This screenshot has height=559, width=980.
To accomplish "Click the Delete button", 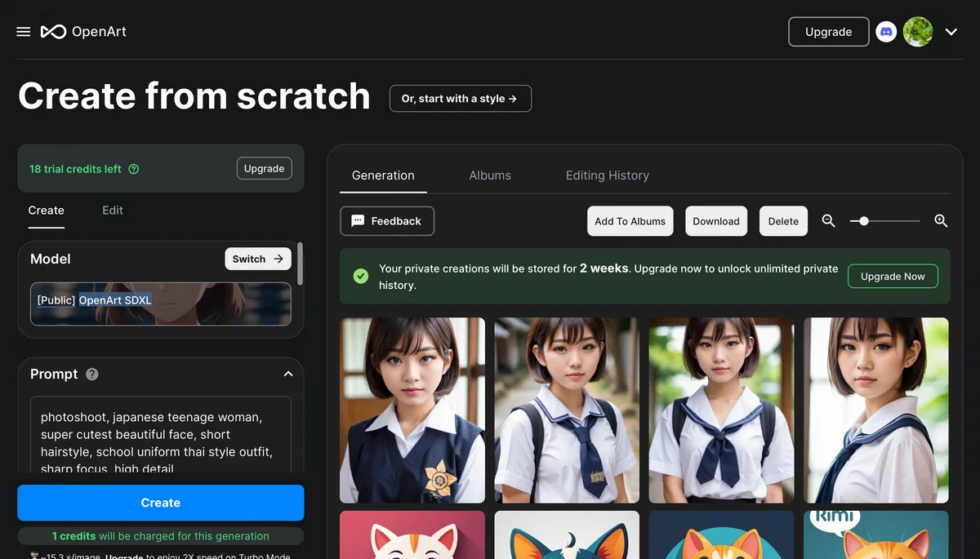I will (x=783, y=221).
